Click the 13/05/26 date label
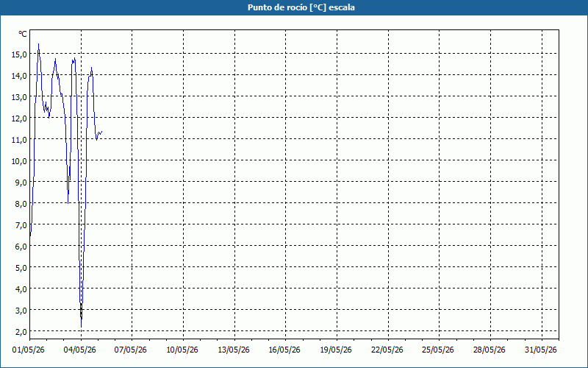Viewport: 588px width, 368px height. 234,350
